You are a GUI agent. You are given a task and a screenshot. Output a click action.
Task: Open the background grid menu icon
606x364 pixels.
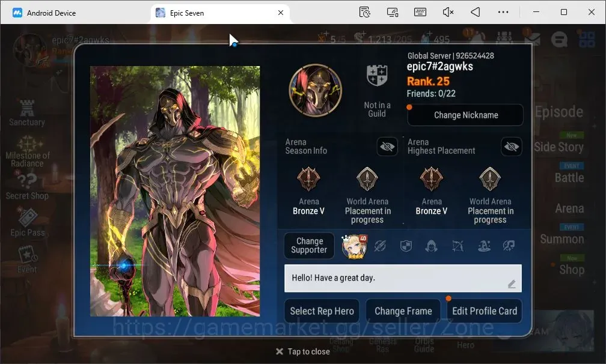point(587,39)
